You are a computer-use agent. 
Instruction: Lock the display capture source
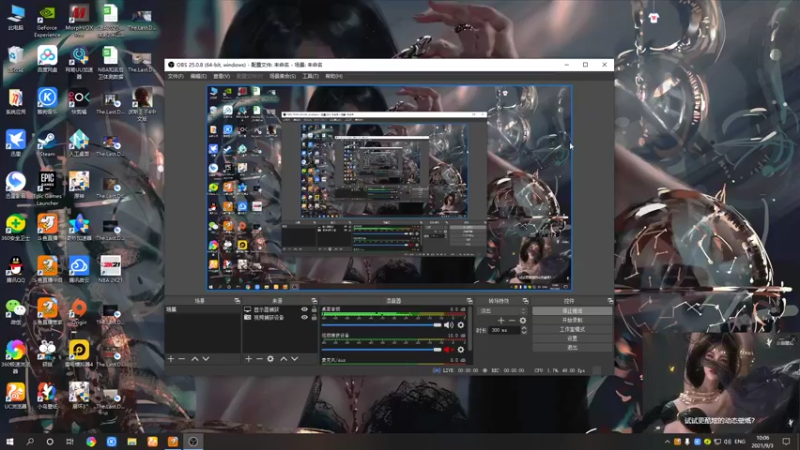[x=314, y=310]
